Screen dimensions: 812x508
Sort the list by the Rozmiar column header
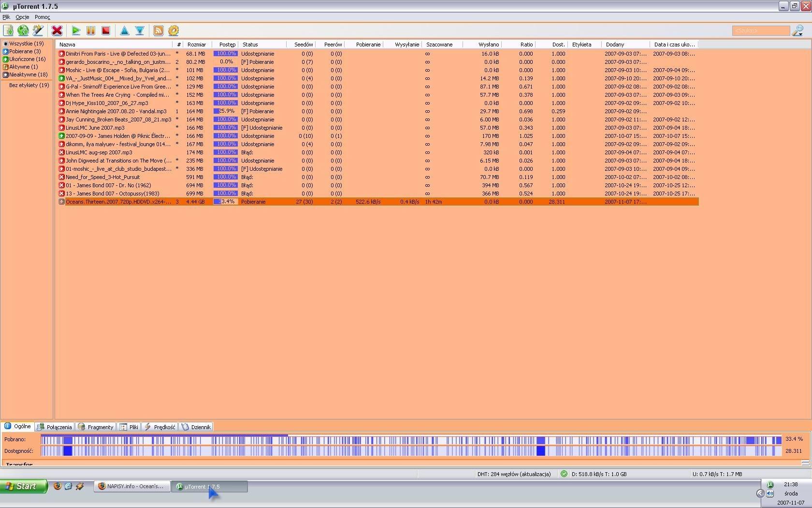[x=197, y=45]
